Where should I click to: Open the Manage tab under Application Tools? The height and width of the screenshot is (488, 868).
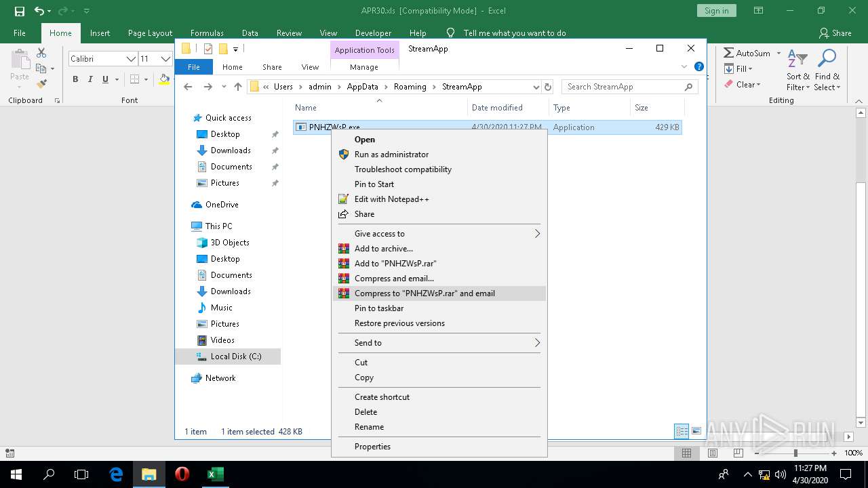click(364, 66)
